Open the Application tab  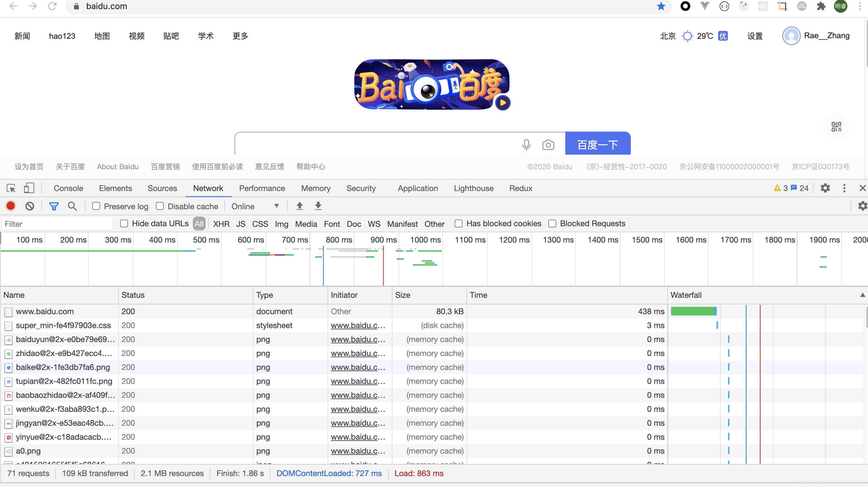tap(418, 188)
